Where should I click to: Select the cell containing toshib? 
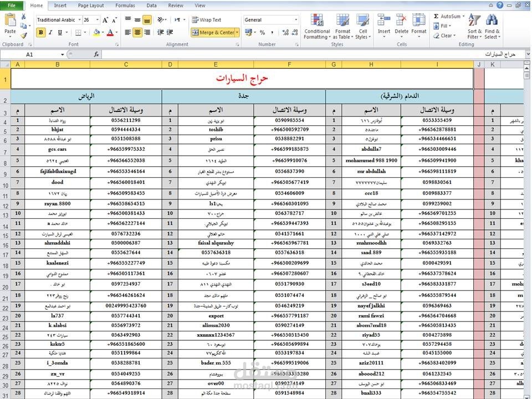point(216,129)
